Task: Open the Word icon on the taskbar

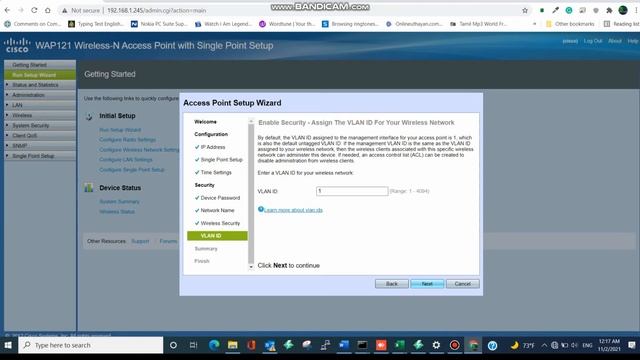Action: [x=344, y=345]
